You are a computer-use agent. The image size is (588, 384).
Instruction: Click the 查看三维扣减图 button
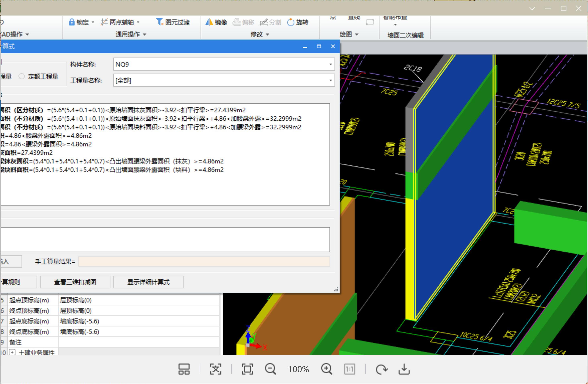coord(75,282)
